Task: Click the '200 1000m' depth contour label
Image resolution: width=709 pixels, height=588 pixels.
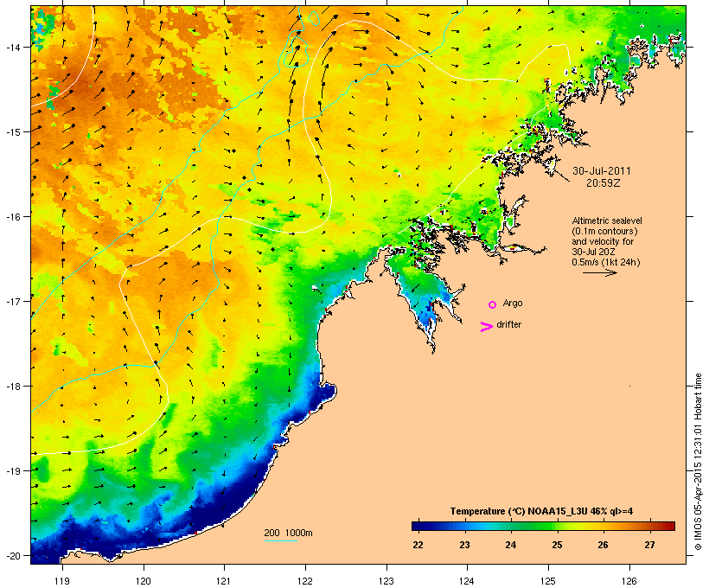Action: pos(288,533)
